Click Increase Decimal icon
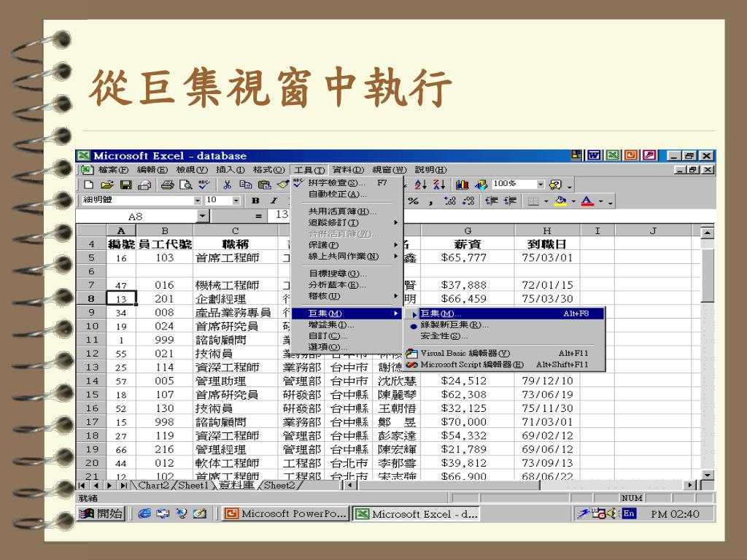 [449, 201]
